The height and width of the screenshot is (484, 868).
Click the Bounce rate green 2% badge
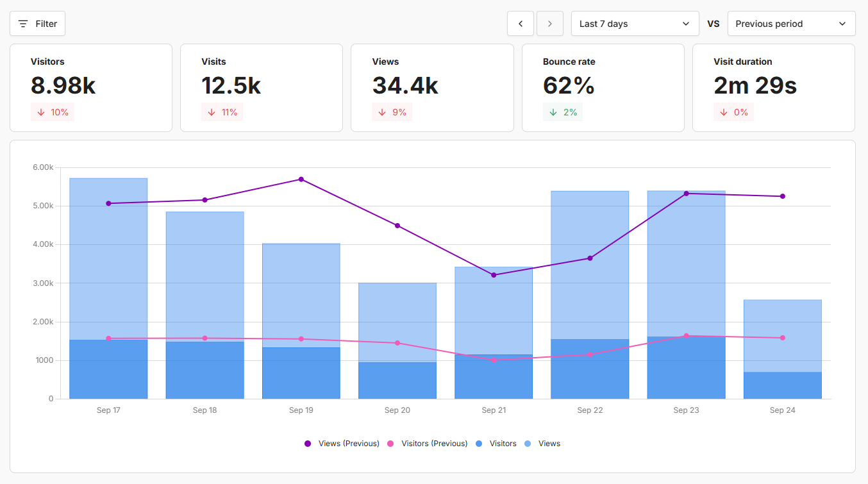point(563,112)
